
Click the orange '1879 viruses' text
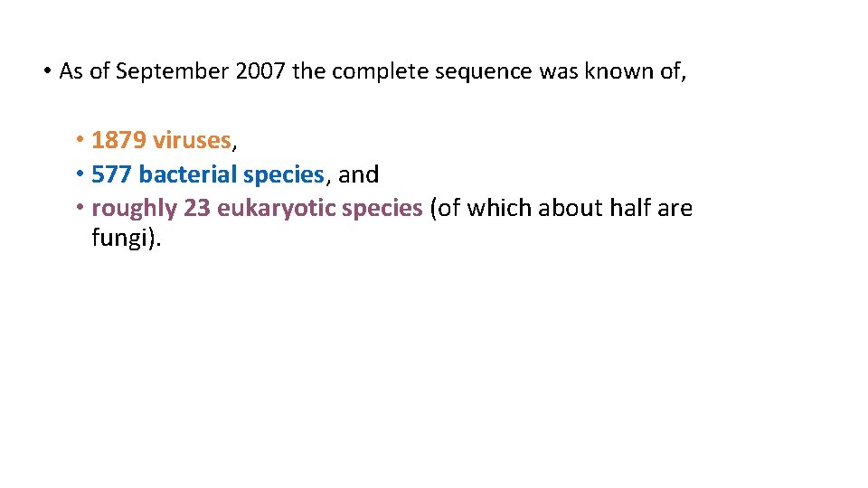[161, 140]
